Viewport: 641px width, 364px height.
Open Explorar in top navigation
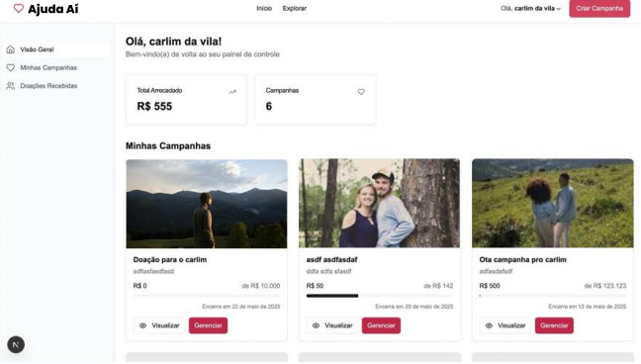click(x=295, y=8)
